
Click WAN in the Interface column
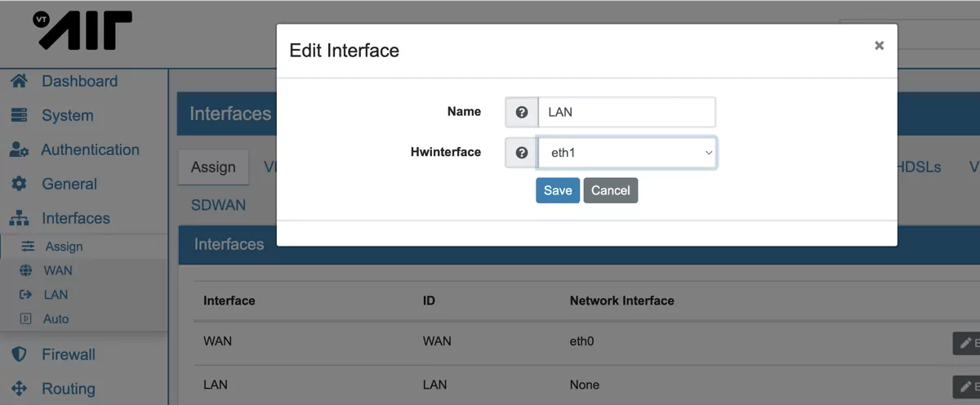point(217,341)
